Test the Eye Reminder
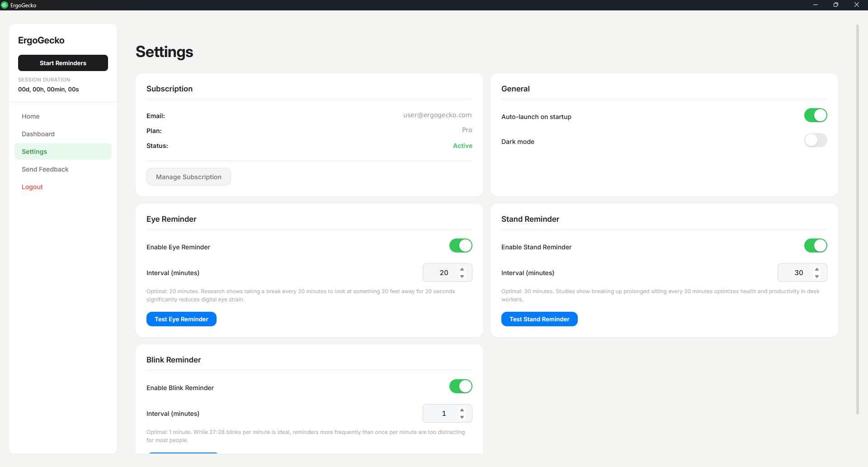 (181, 319)
